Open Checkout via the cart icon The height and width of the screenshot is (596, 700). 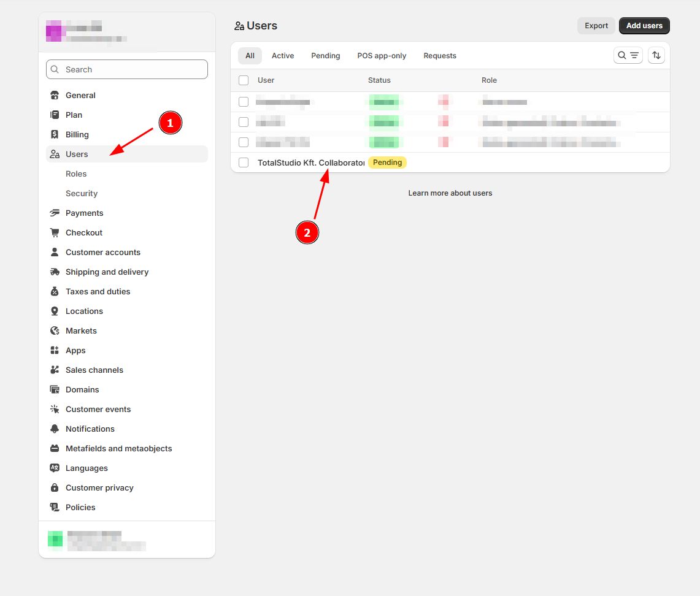point(55,232)
